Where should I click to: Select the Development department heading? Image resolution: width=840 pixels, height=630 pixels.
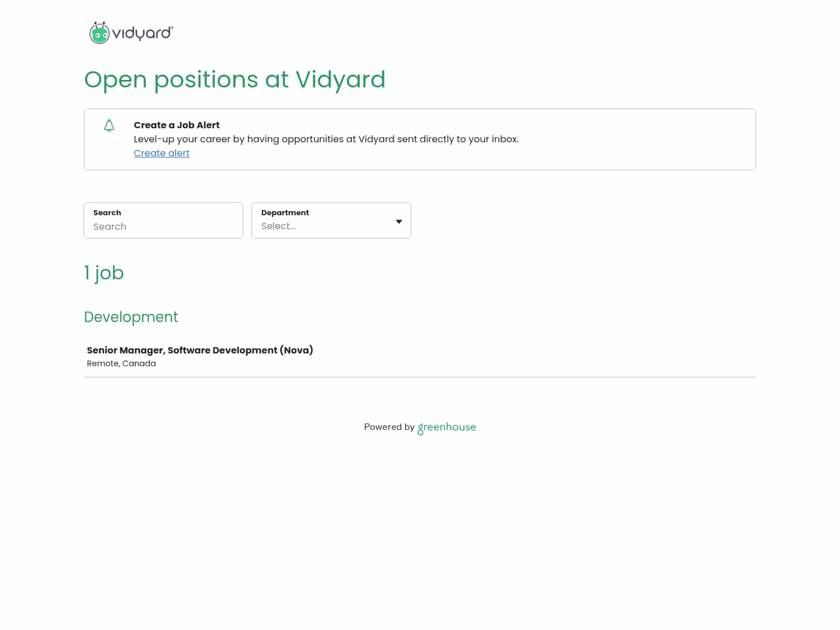click(x=131, y=317)
